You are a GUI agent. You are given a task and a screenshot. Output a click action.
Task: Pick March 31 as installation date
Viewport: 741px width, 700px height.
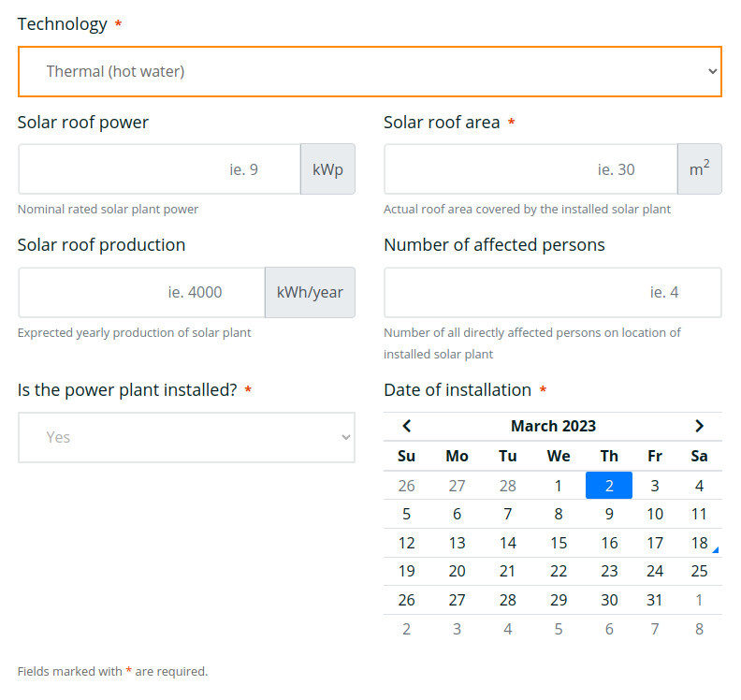click(655, 600)
